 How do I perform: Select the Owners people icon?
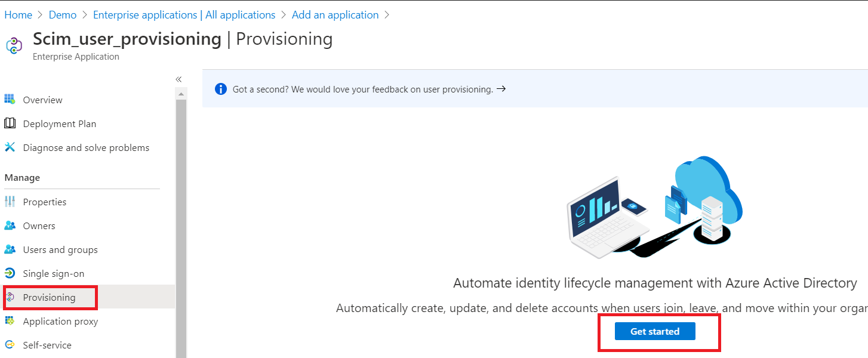click(x=10, y=226)
